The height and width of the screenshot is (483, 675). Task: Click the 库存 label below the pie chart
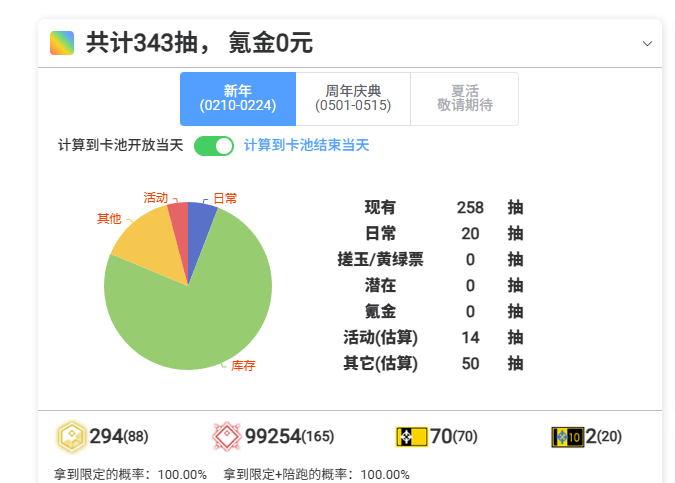tap(243, 366)
